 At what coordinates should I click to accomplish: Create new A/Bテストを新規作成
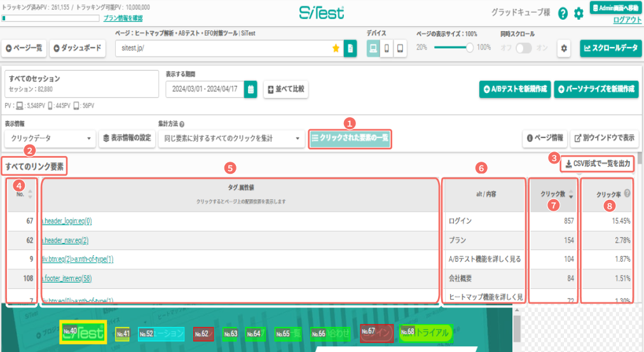click(x=515, y=89)
